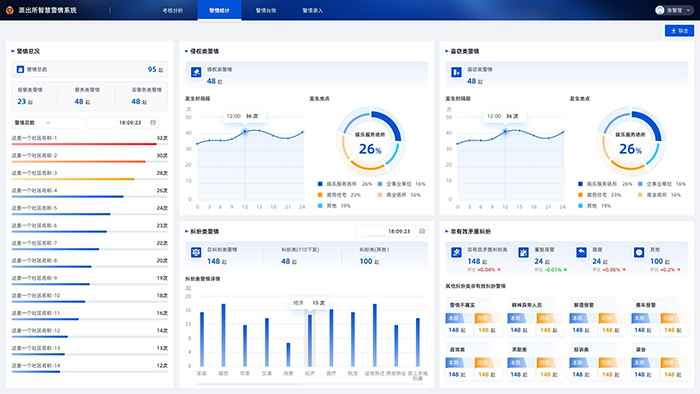Image resolution: width=700 pixels, height=394 pixels.
Task: Toggle the 娱乐服务场所 legend item in 侵权类 chart
Action: (x=345, y=184)
